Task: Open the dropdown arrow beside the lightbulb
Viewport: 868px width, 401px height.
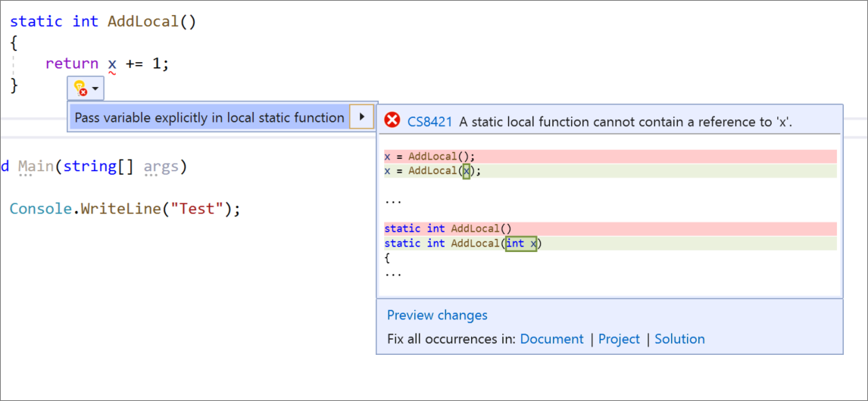Action: pyautogui.click(x=95, y=89)
